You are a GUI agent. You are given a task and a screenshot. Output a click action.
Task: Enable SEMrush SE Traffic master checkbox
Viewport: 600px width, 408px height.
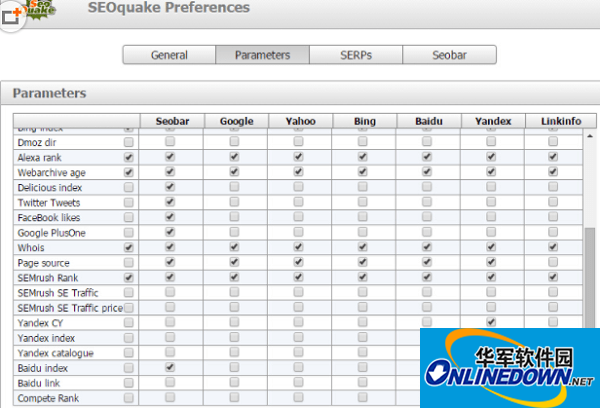[x=129, y=293]
